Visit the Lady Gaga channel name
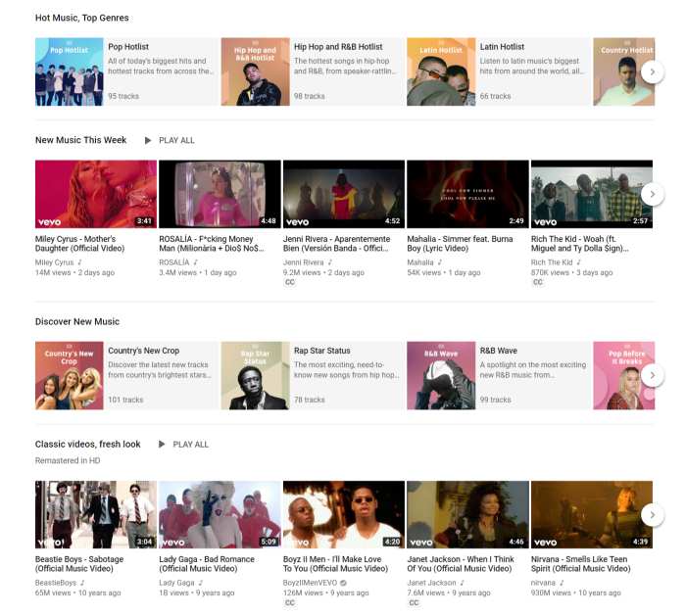The height and width of the screenshot is (616, 686). click(x=176, y=583)
